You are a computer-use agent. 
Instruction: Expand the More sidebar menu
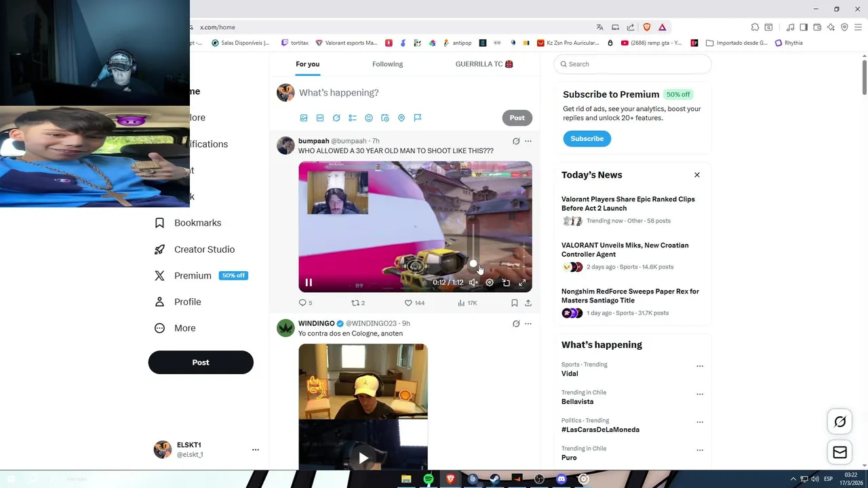(176, 328)
